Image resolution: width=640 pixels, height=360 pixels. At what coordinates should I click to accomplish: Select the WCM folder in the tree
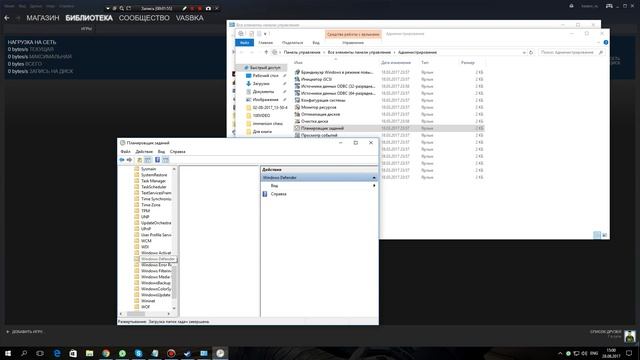[x=146, y=241]
